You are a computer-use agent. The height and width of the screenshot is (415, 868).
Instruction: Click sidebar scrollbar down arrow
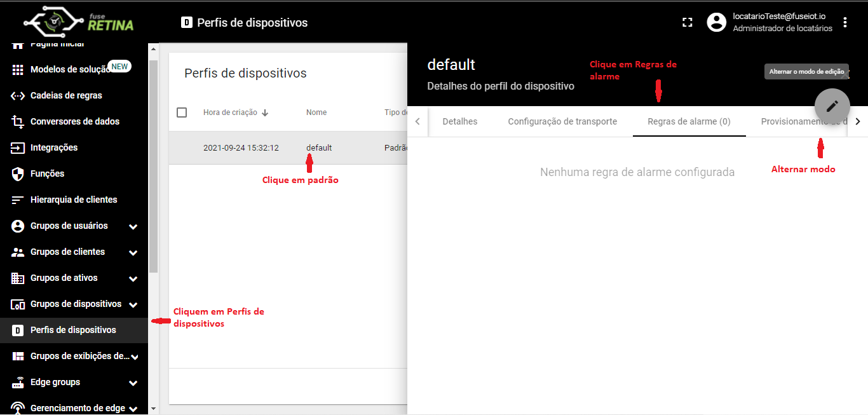[153, 409]
